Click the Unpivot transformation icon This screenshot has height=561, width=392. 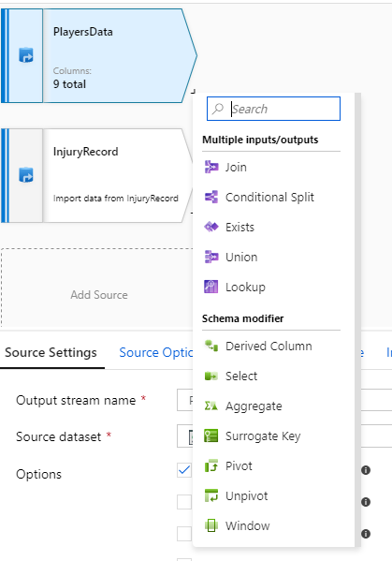pos(211,495)
